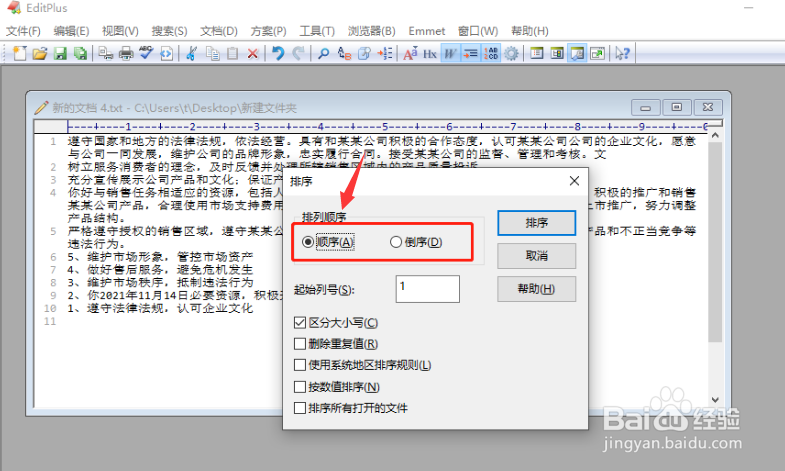This screenshot has width=785, height=471.
Task: Open the 帮助(H) menu
Action: tap(530, 31)
